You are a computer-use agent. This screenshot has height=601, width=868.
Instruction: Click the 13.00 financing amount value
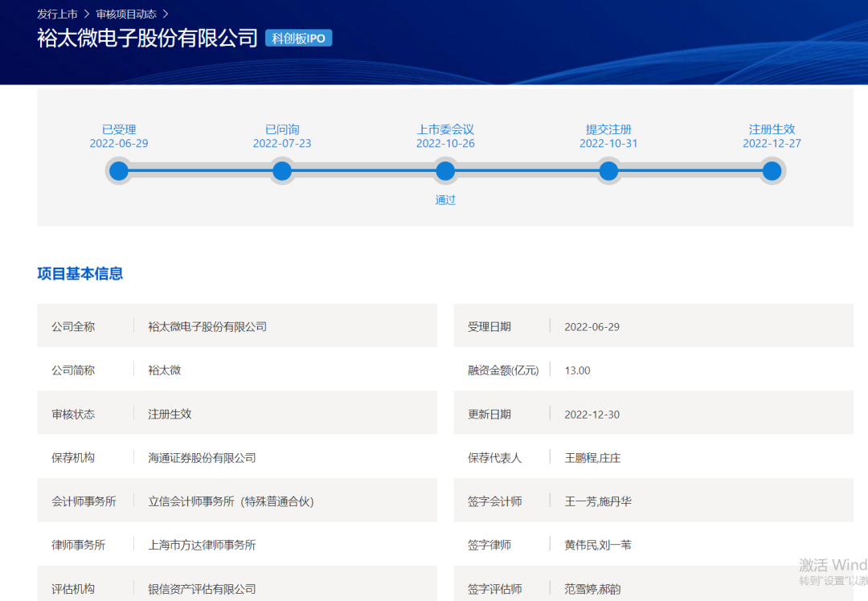tap(577, 370)
